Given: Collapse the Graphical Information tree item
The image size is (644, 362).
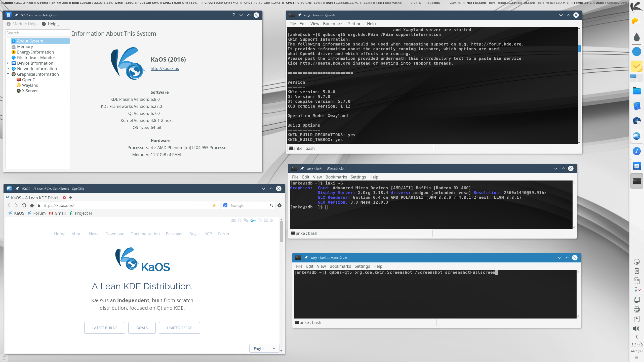Looking at the screenshot, I should (8, 74).
